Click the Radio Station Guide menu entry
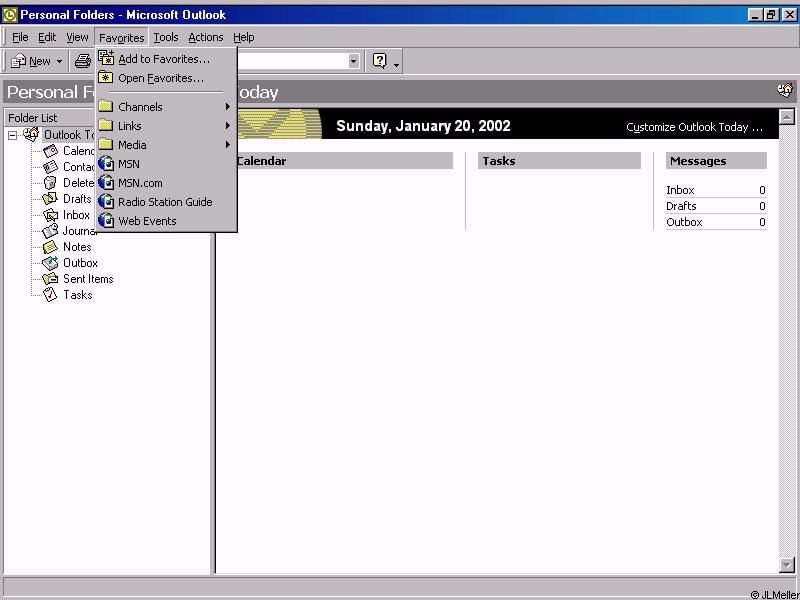The image size is (800, 600). 166,202
